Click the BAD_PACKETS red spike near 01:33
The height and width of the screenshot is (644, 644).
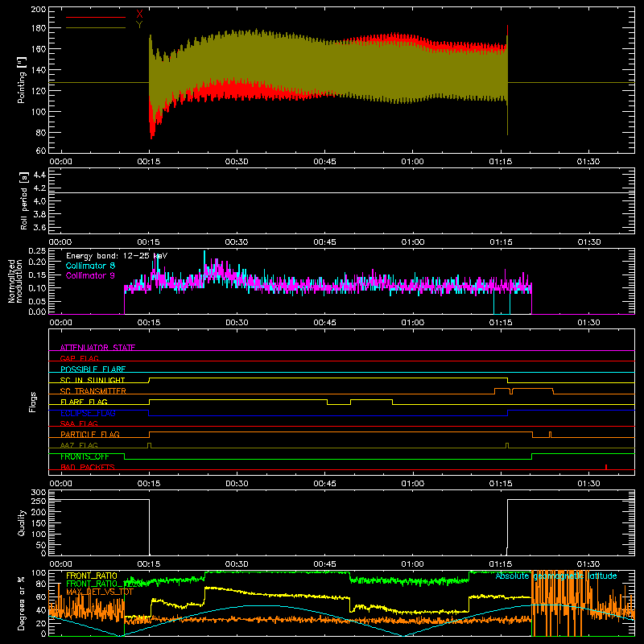(606, 467)
